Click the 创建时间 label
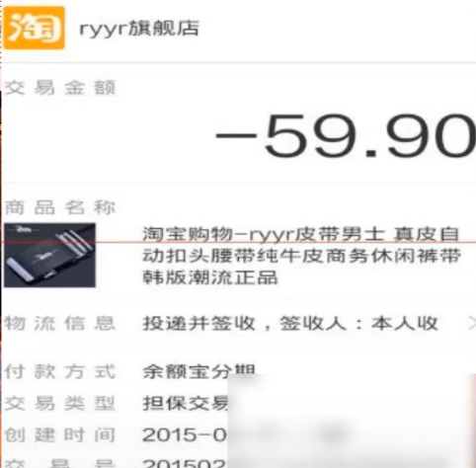Screen dimensions: 476x468 click(60, 435)
